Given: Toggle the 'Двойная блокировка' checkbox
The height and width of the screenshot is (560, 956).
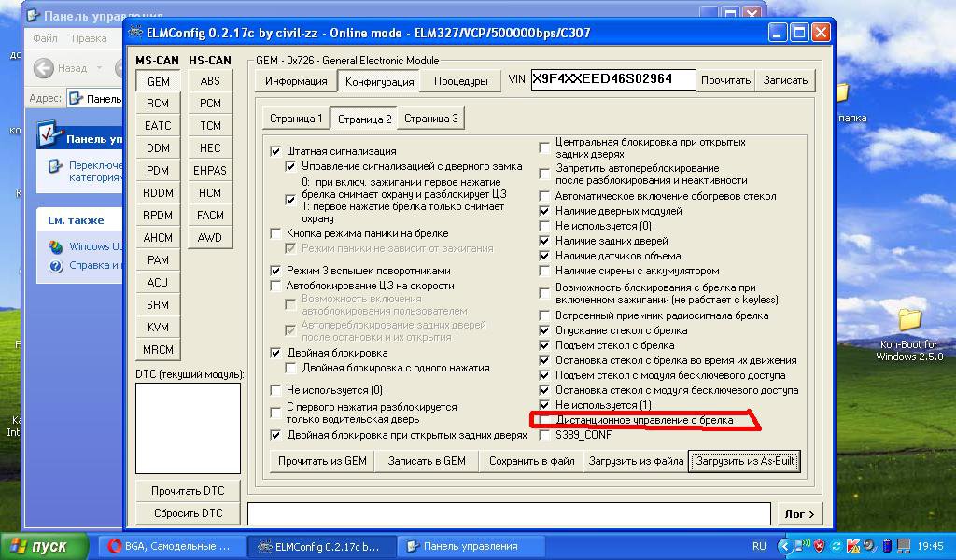Looking at the screenshot, I should tap(275, 353).
